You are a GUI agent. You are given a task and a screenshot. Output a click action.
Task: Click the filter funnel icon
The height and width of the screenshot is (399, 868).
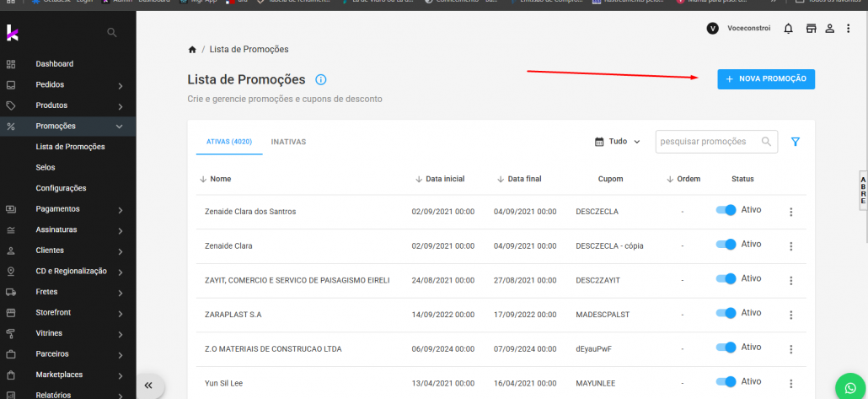[x=795, y=142]
